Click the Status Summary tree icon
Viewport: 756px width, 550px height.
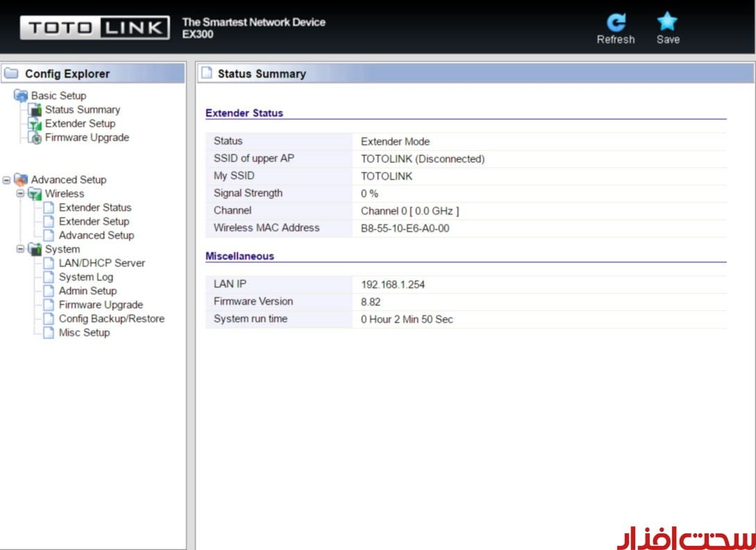pos(35,110)
